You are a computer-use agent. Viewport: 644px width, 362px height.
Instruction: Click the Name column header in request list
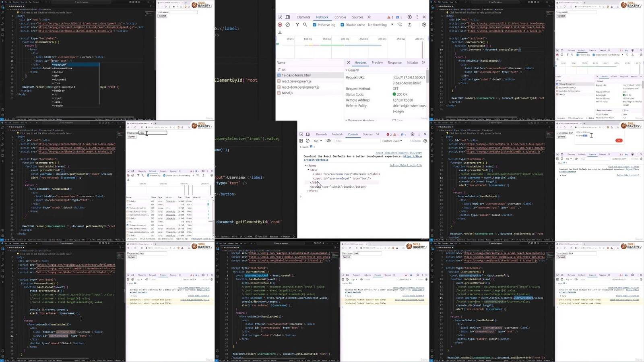[x=281, y=62]
